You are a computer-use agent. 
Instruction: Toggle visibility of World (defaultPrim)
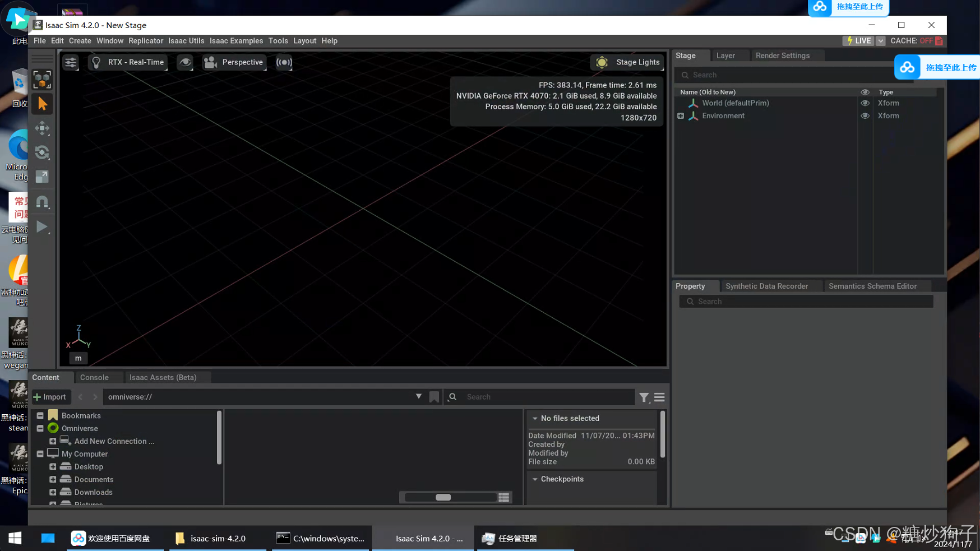pos(865,103)
